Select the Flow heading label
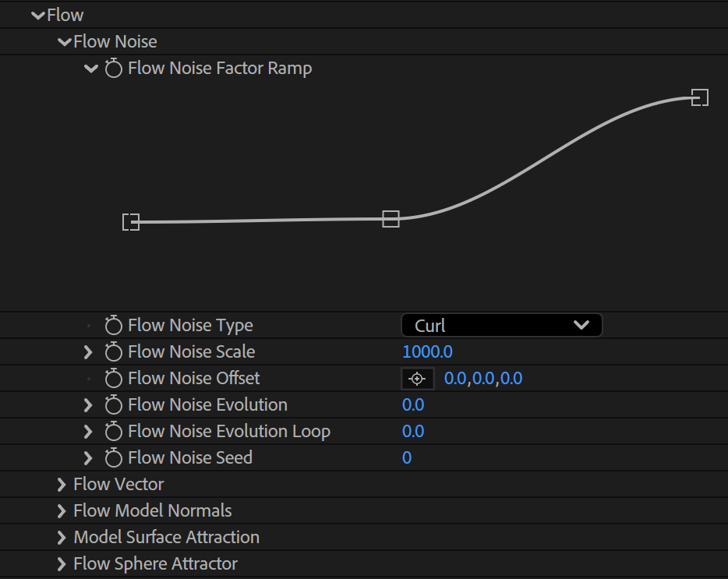This screenshot has height=579, width=728. tap(65, 16)
